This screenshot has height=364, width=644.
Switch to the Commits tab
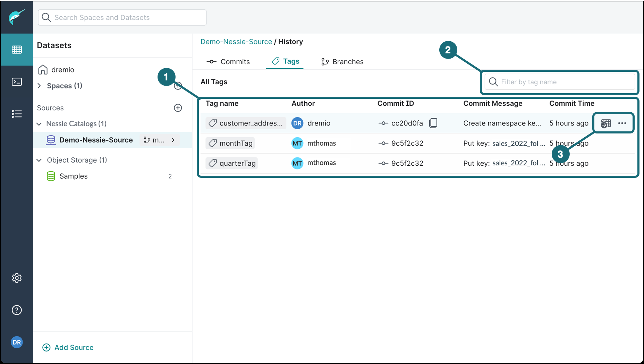point(228,62)
